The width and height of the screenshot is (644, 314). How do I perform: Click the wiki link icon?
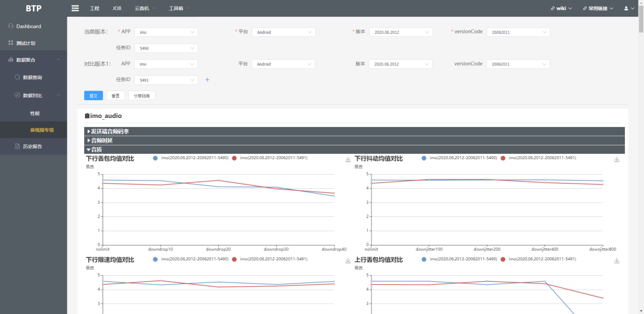pyautogui.click(x=553, y=8)
